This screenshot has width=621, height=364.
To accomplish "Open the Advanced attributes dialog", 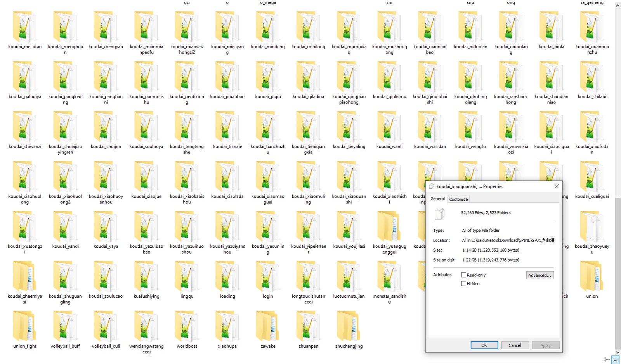I will (x=539, y=275).
